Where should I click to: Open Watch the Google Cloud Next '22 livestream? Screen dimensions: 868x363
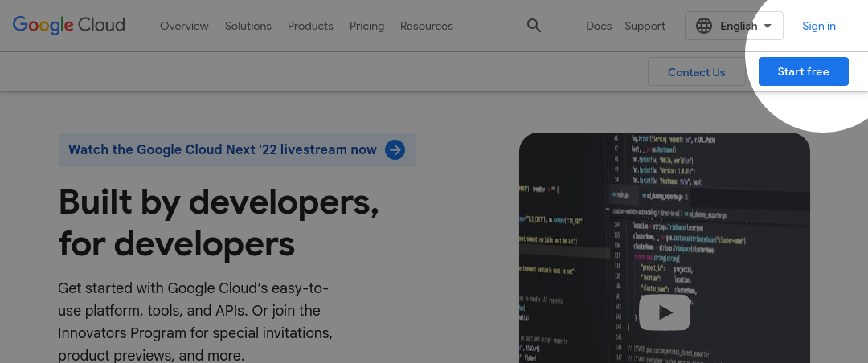pyautogui.click(x=236, y=149)
